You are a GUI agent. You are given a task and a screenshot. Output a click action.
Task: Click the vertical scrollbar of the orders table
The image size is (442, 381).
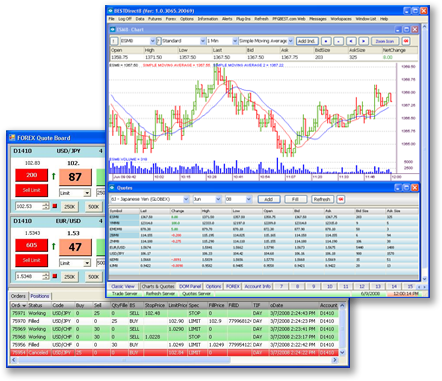(x=342, y=328)
